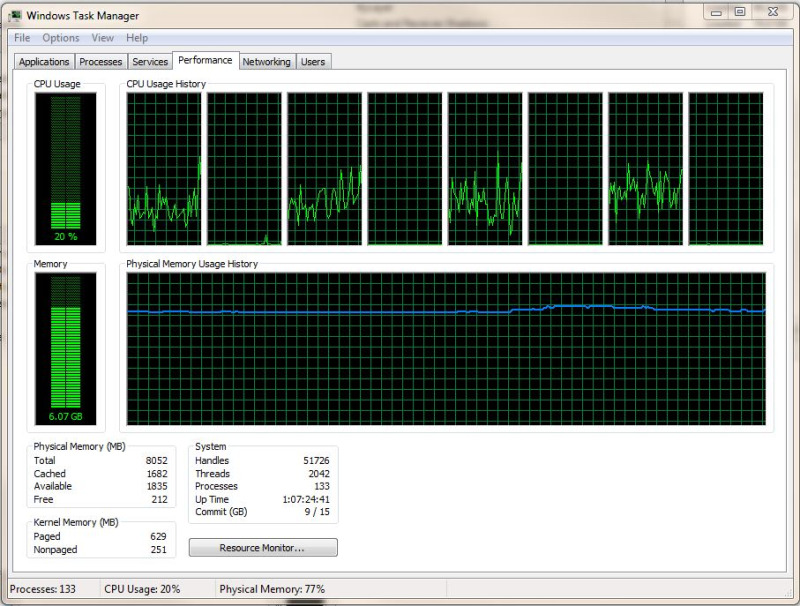800x606 pixels.
Task: Click the CPU Usage meter gauge
Action: [67, 165]
